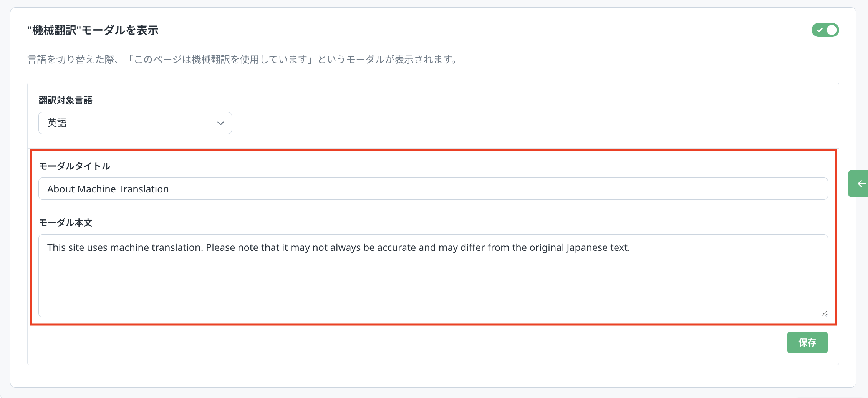Click the モーダルタイトル field label

75,166
